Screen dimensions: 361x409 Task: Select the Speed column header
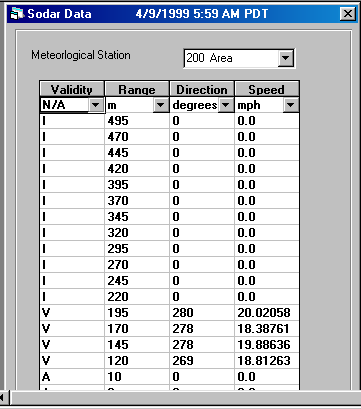(267, 89)
